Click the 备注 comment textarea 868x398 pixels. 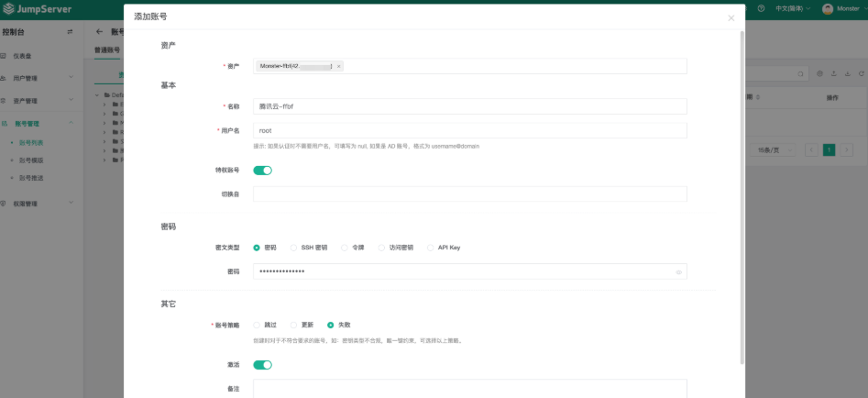click(470, 388)
